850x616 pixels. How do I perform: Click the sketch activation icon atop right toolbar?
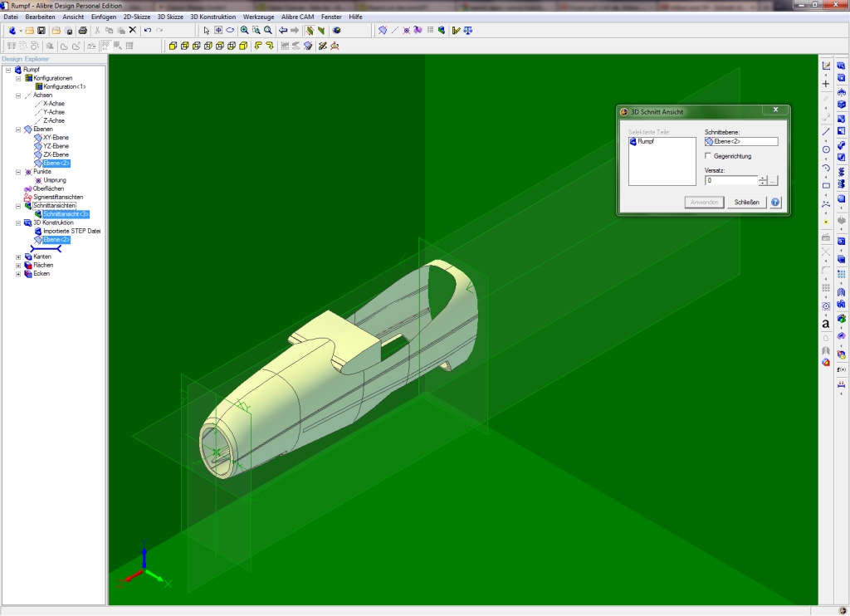coord(826,66)
